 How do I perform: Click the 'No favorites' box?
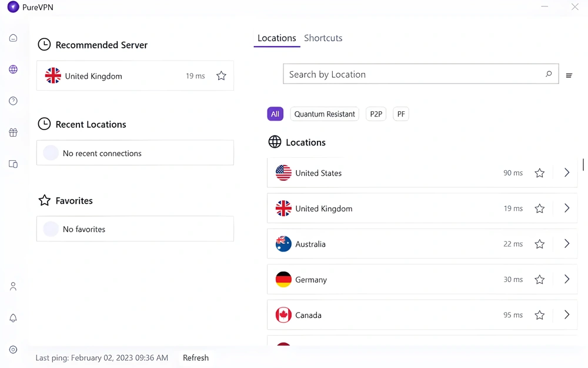[135, 228]
